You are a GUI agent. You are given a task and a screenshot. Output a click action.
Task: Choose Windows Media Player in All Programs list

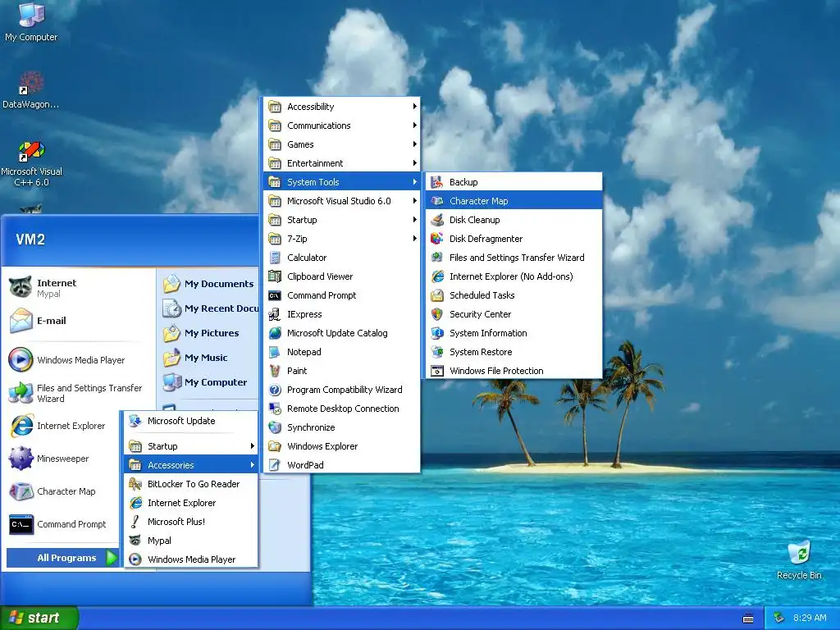point(190,559)
